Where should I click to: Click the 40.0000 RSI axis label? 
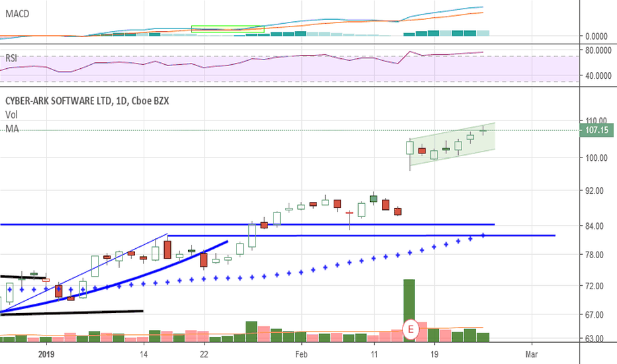click(598, 75)
